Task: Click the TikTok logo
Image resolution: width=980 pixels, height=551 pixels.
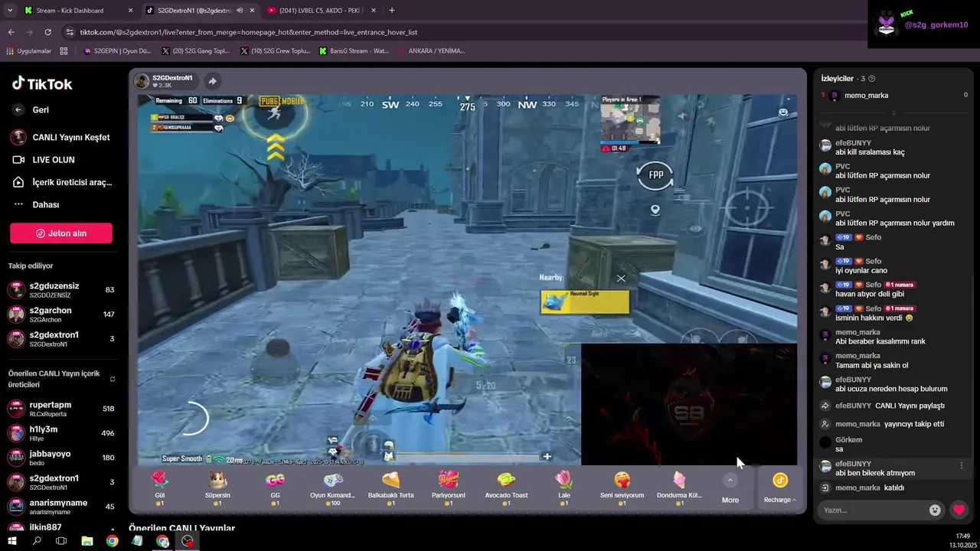Action: (42, 83)
